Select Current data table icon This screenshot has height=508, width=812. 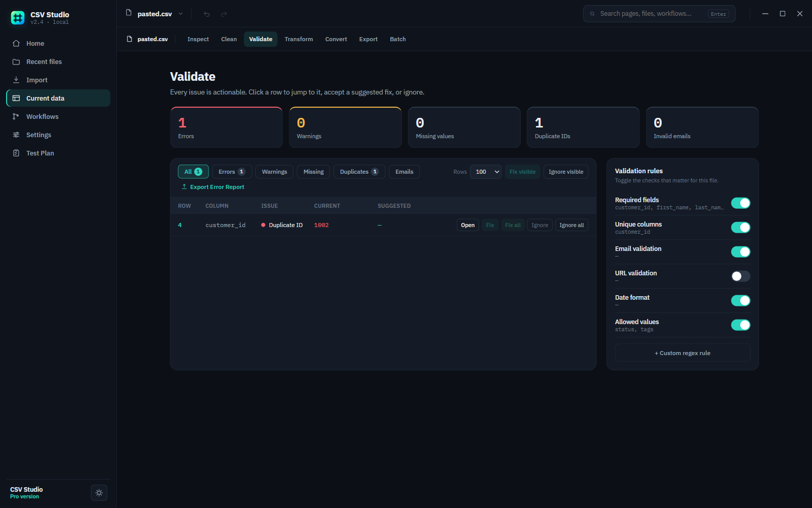point(16,98)
